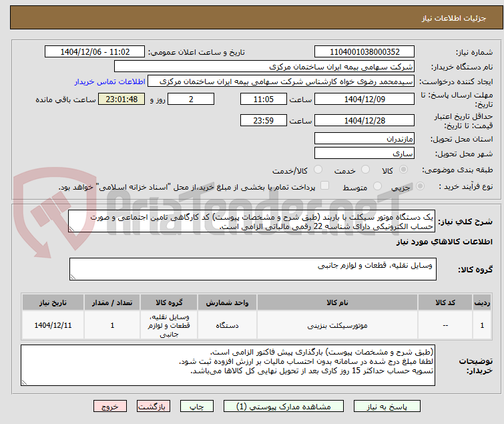Viewport: 504px width, 424px height.
Task: Click the buyer organization name field
Action: (x=264, y=67)
